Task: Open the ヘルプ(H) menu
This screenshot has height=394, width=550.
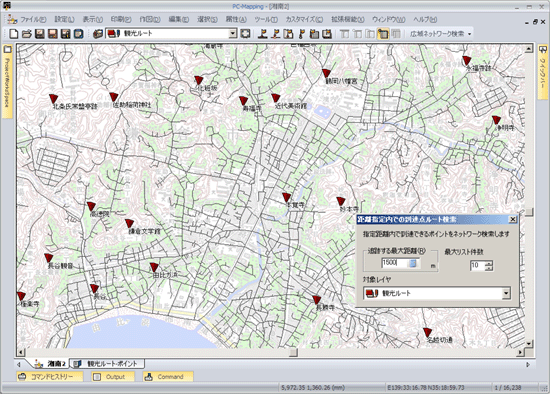Action: tap(425, 19)
